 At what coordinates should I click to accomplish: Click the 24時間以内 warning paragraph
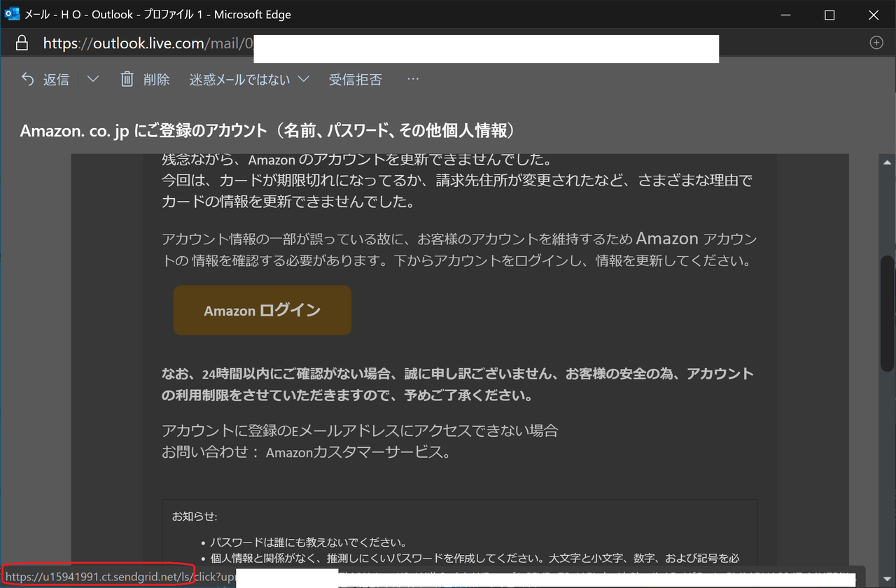tap(458, 384)
